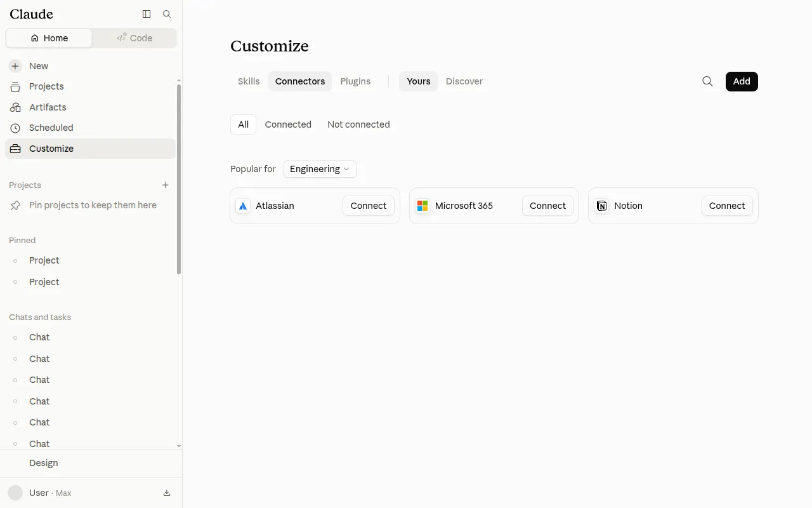This screenshot has width=812, height=508.
Task: Show Not connected connectors
Action: coord(358,124)
